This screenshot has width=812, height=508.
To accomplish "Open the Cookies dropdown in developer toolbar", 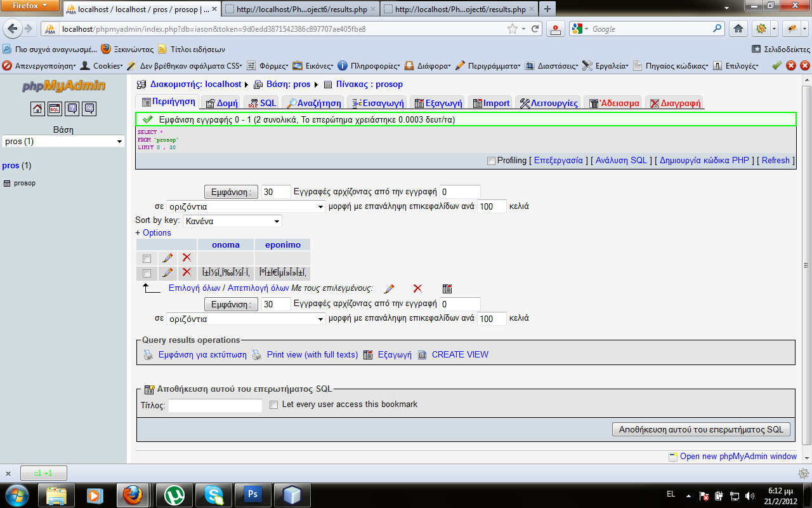I will point(102,65).
